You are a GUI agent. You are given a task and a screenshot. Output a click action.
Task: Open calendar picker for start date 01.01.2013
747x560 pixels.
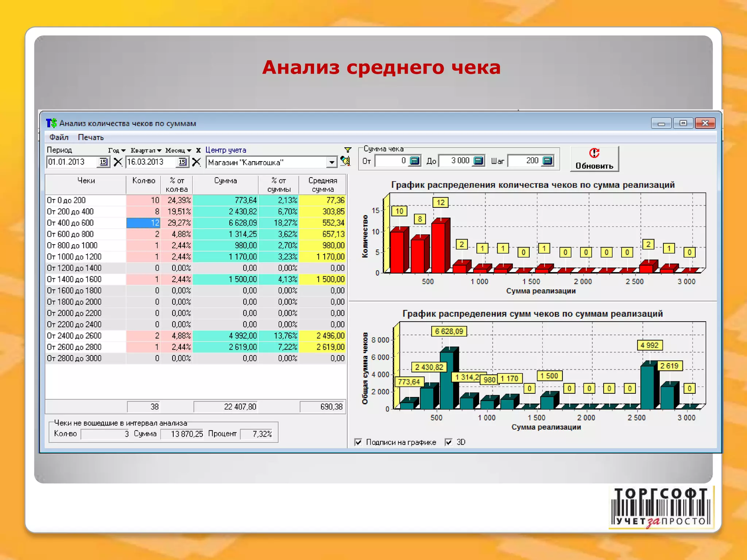(x=104, y=162)
